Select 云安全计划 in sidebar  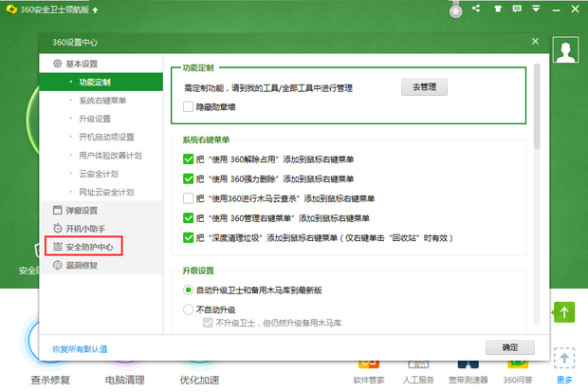click(x=99, y=174)
